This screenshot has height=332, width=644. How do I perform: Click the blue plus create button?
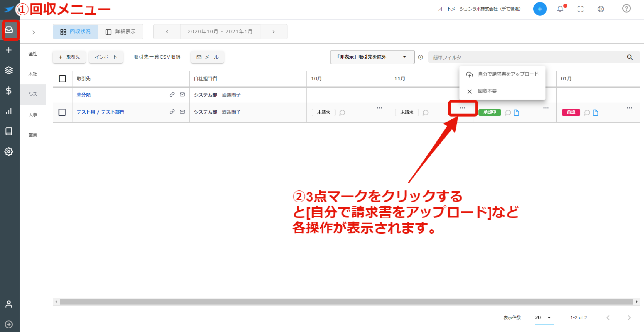click(540, 9)
